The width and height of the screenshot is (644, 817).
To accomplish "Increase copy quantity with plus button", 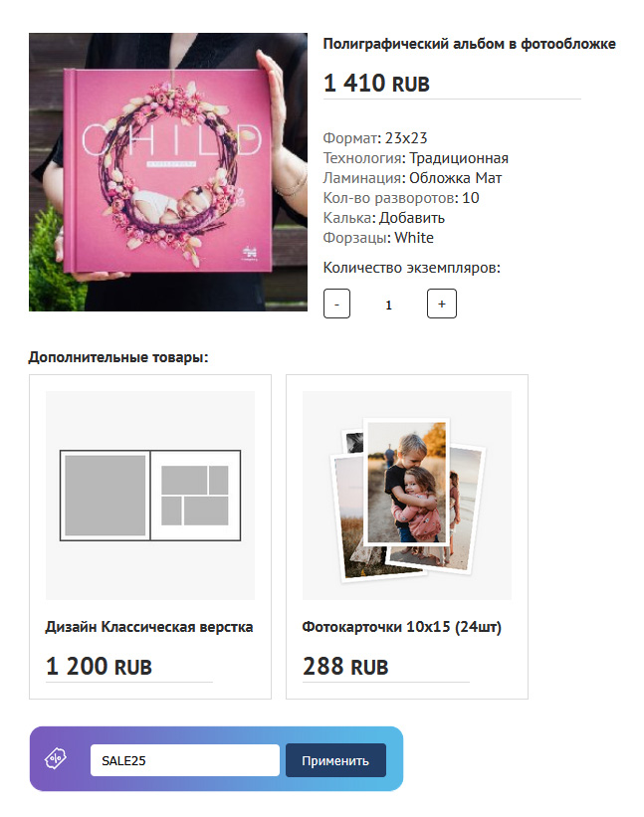I will point(441,304).
